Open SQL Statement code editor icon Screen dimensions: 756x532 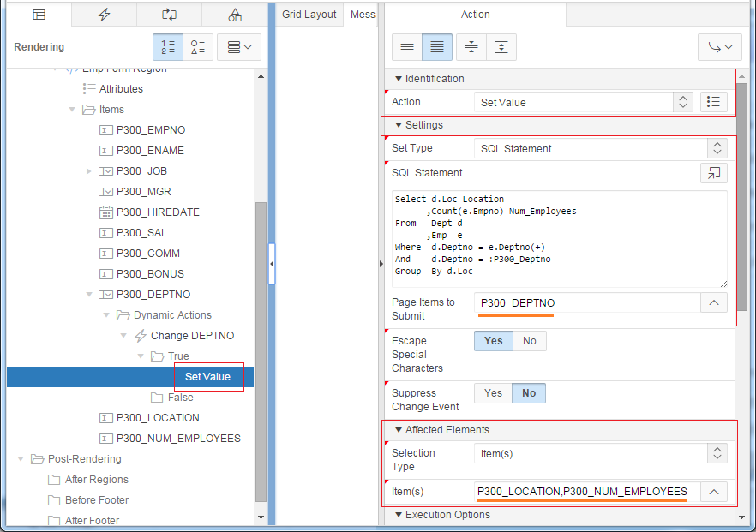(x=713, y=173)
